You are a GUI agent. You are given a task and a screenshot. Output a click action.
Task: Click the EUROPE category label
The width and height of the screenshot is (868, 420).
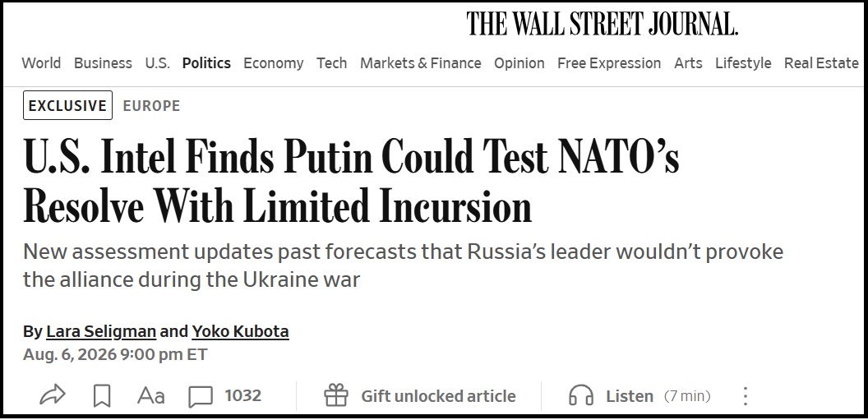tap(152, 106)
